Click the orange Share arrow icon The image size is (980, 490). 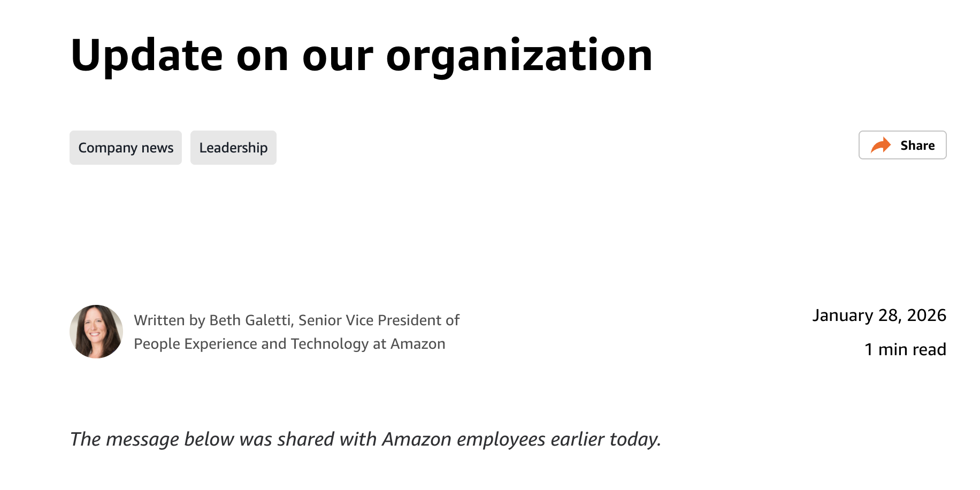[881, 145]
